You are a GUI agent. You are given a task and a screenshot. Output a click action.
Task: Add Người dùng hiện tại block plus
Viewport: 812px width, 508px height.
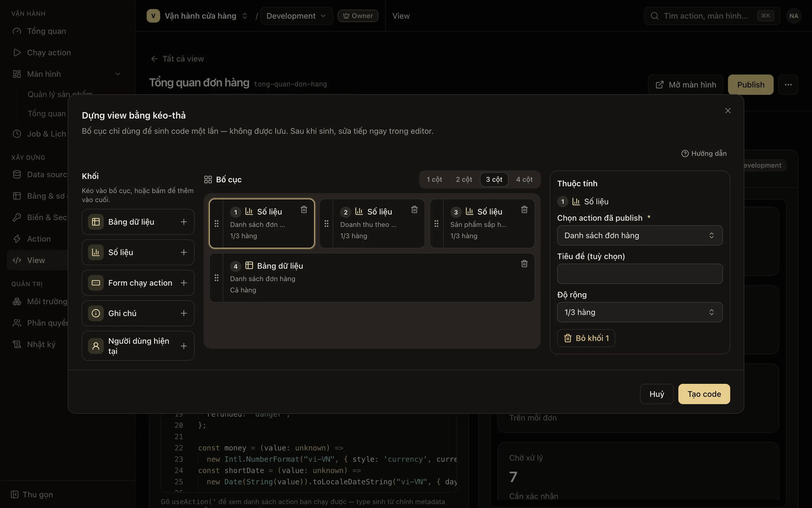pyautogui.click(x=184, y=346)
